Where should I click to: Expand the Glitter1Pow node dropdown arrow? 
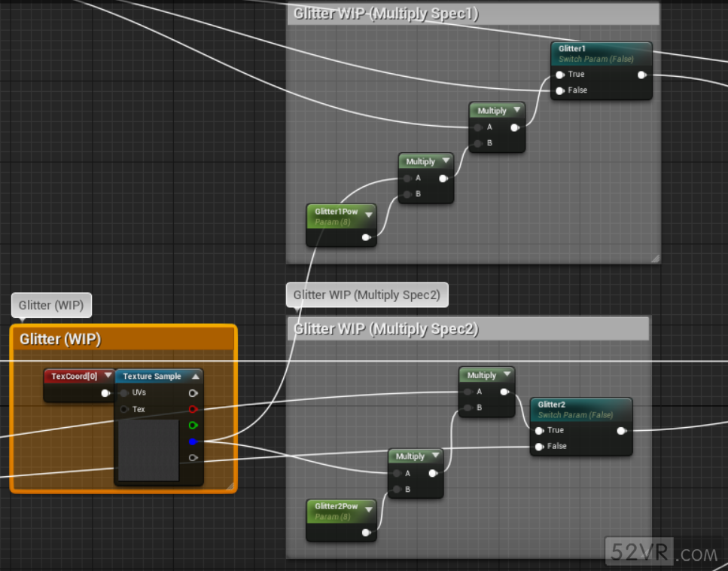[369, 215]
